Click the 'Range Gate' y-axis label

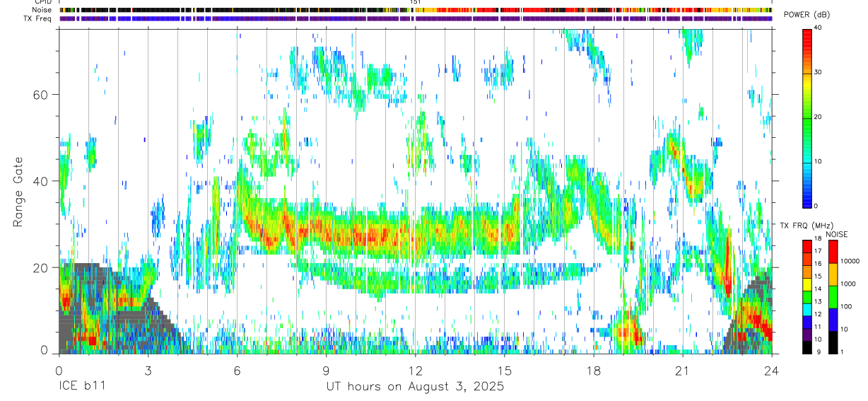[19, 192]
